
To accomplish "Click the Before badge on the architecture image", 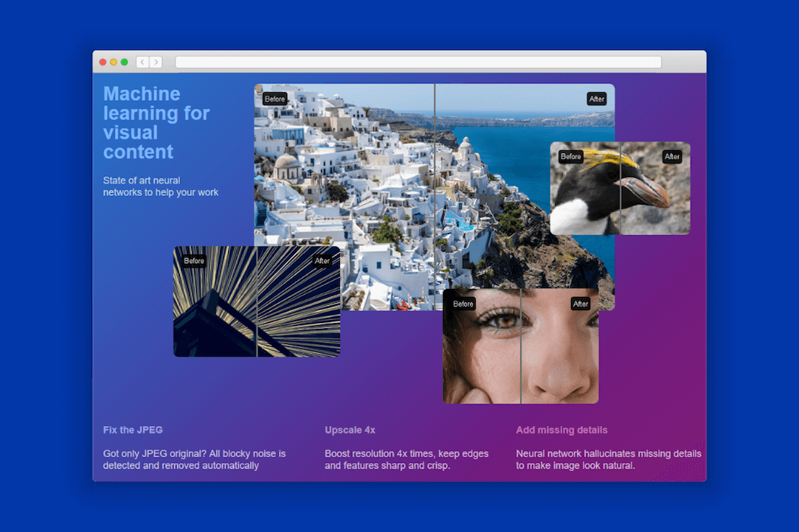I will click(194, 260).
